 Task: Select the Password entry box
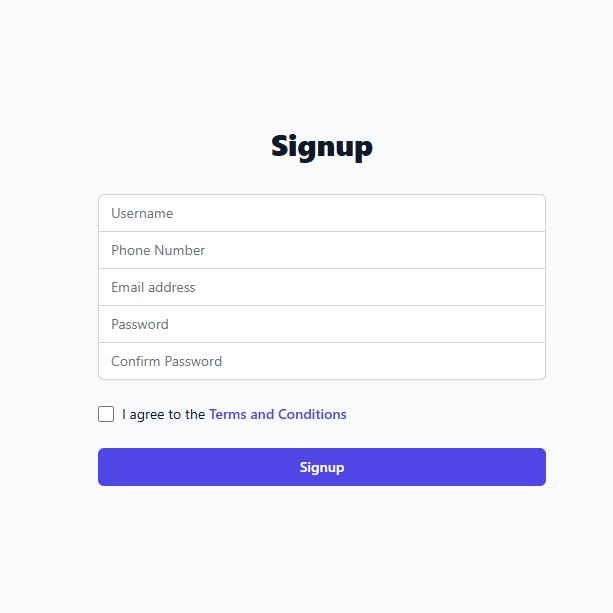point(321,324)
